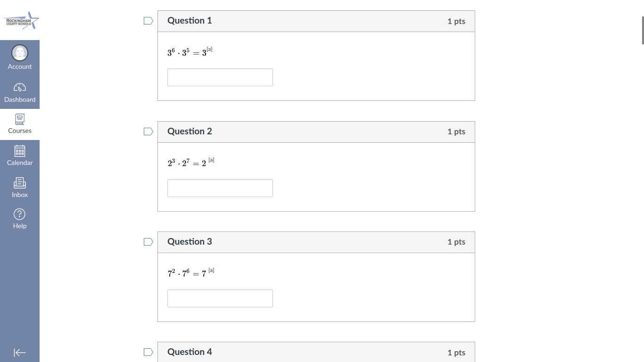The height and width of the screenshot is (362, 644).
Task: Flag Question 1 for review
Action: point(148,21)
